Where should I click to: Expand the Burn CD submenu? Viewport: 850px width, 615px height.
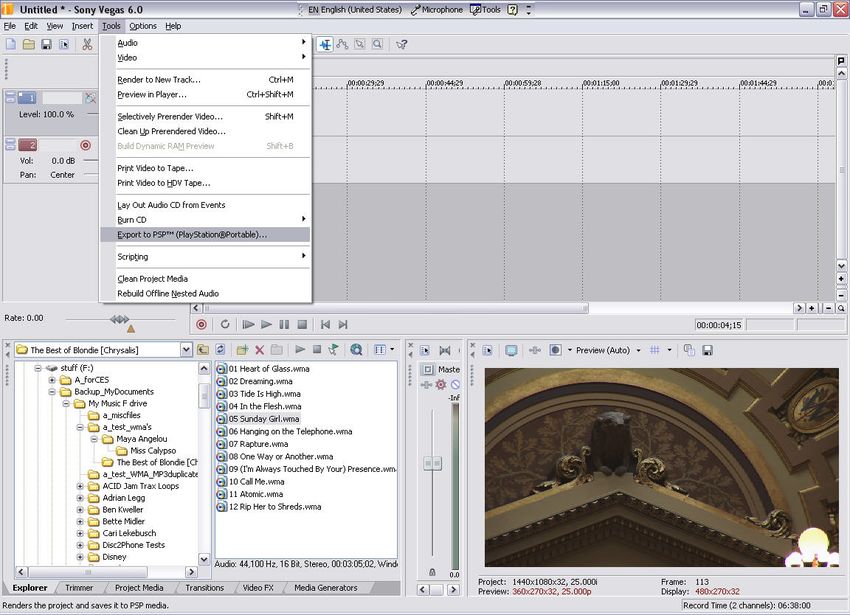coord(205,220)
